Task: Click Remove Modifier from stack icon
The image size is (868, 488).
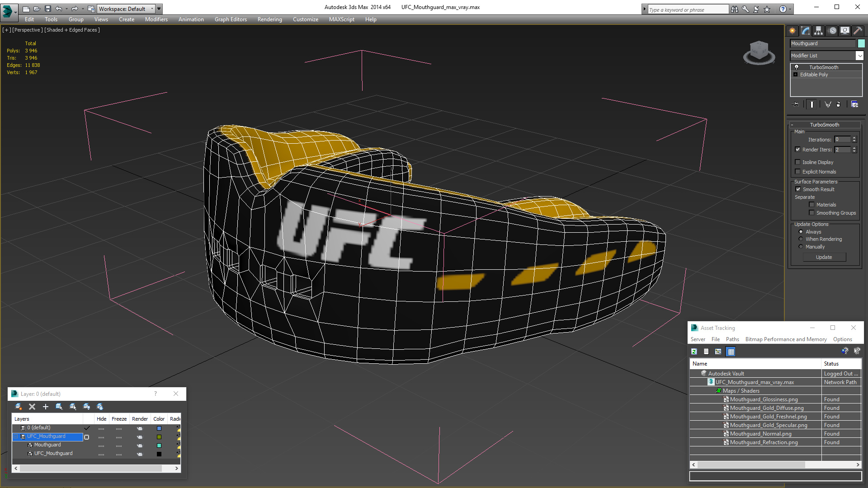Action: pyautogui.click(x=839, y=104)
